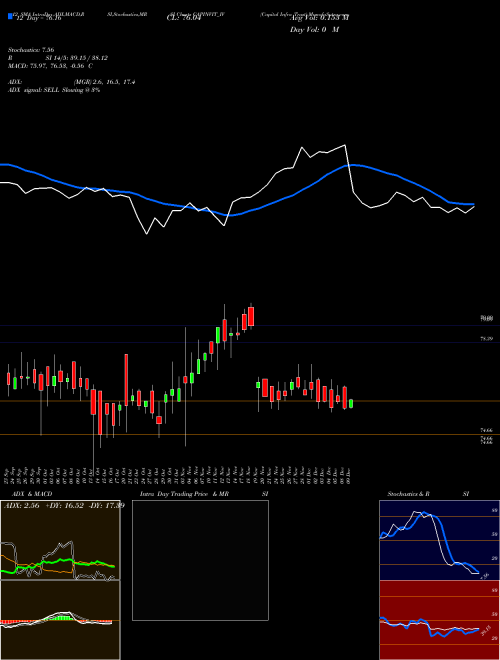Click 'Intra Day Trading Price & MR' title
The image size is (500, 660).
tap(184, 494)
